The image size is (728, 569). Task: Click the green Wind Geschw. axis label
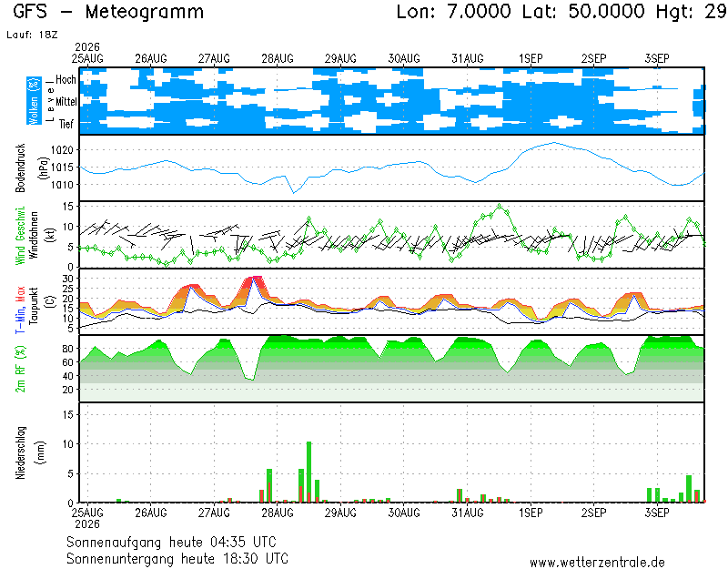pos(20,236)
